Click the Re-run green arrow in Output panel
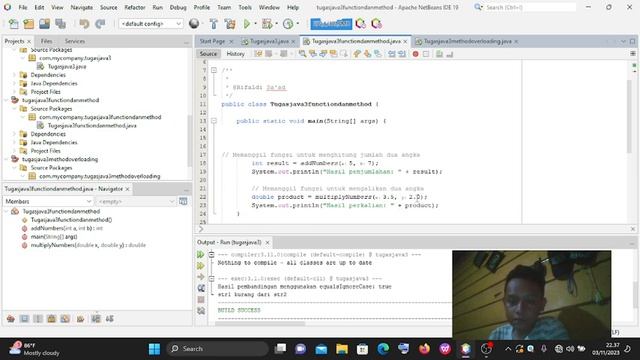640x360 pixels. [201, 255]
